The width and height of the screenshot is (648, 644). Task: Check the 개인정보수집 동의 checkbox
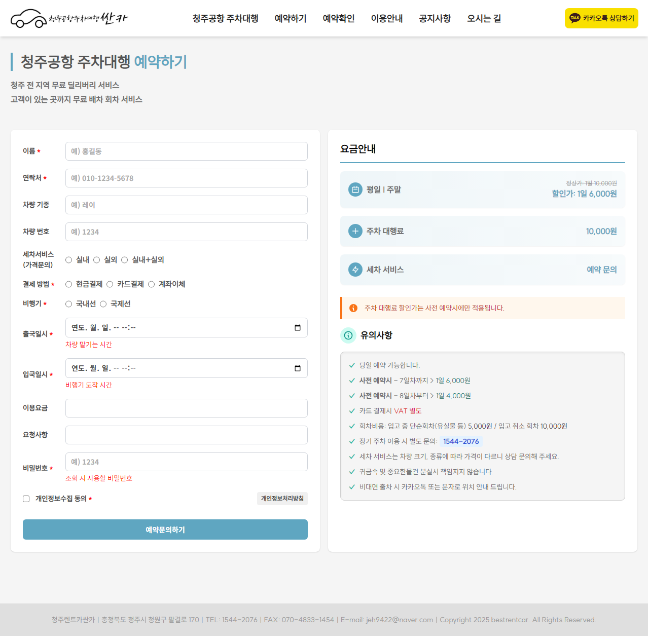point(26,499)
